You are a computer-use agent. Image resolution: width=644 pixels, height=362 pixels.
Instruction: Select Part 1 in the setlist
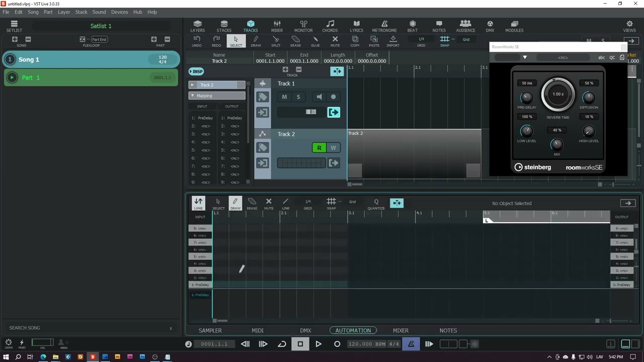click(x=91, y=77)
